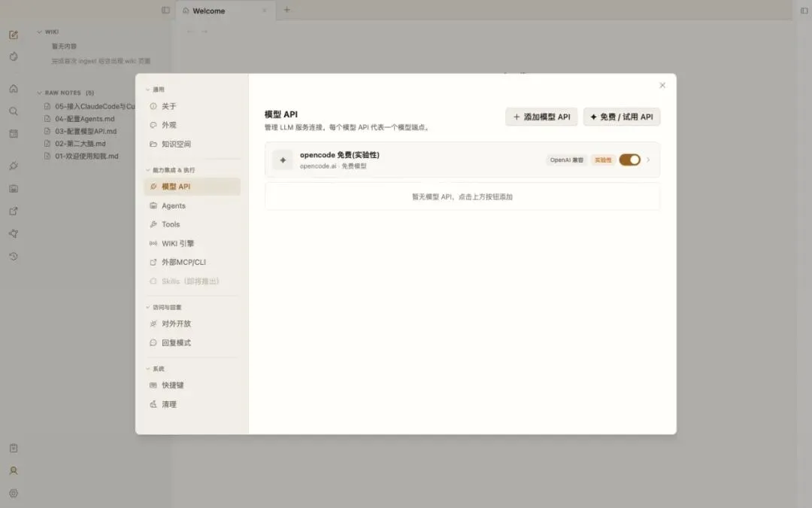Click the flame icon in left rail

(x=14, y=56)
